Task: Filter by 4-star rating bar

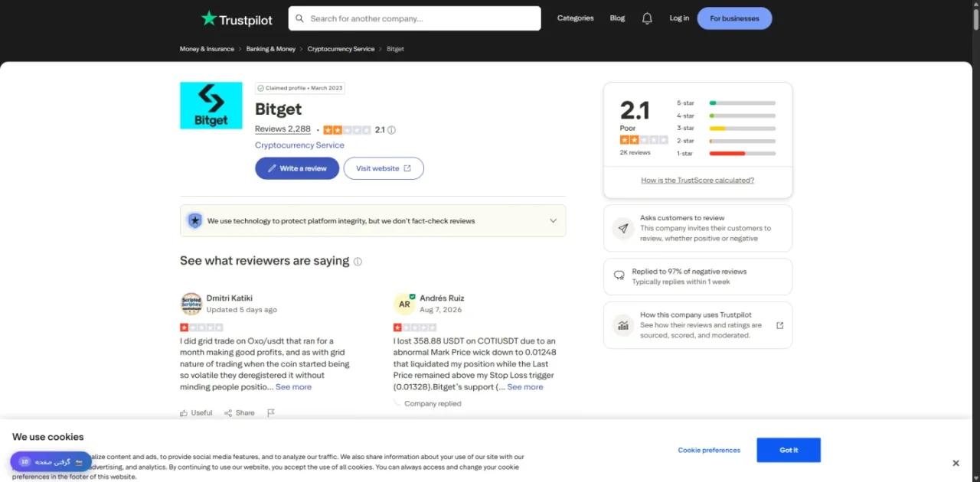Action: pyautogui.click(x=742, y=116)
